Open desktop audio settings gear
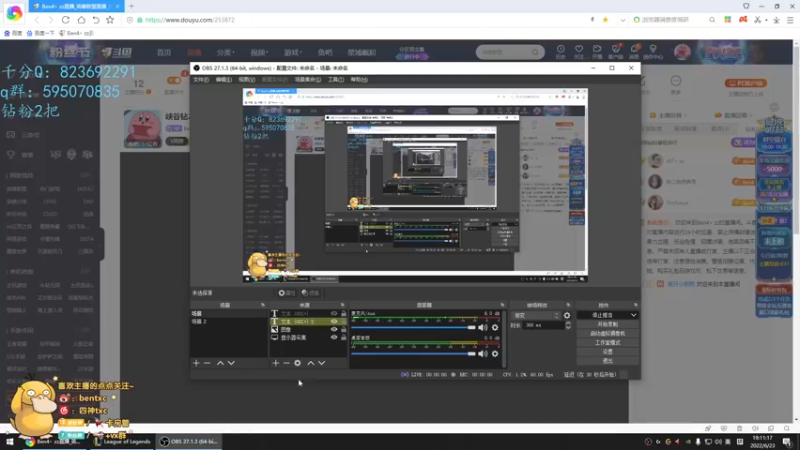800x450 pixels. [x=495, y=354]
